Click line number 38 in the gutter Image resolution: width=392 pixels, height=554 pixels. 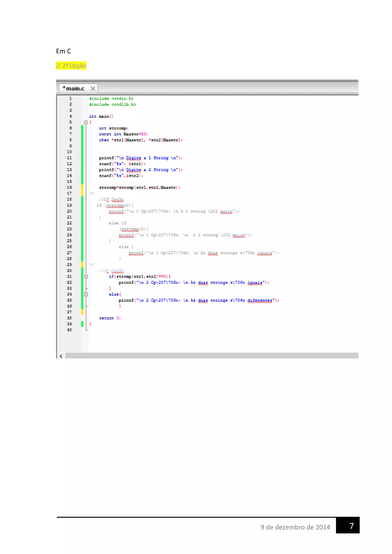click(x=69, y=318)
